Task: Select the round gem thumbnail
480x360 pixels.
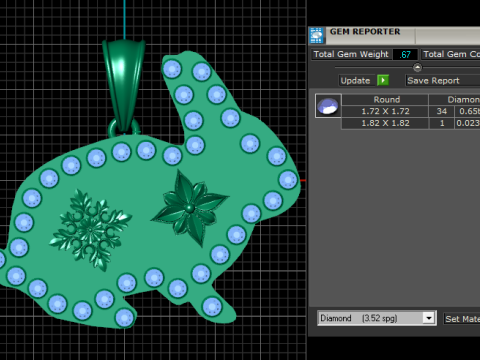Action: click(x=328, y=106)
